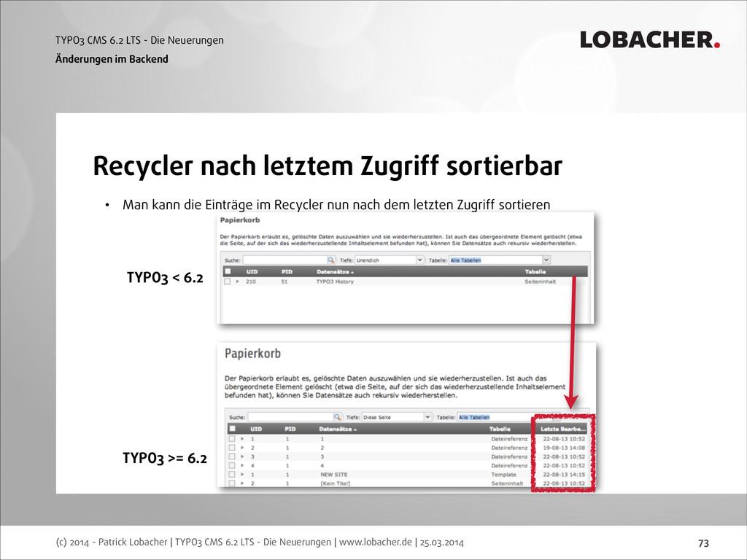Sort by UID column in lower Papierkorb
This screenshot has width=747, height=560.
(x=256, y=429)
